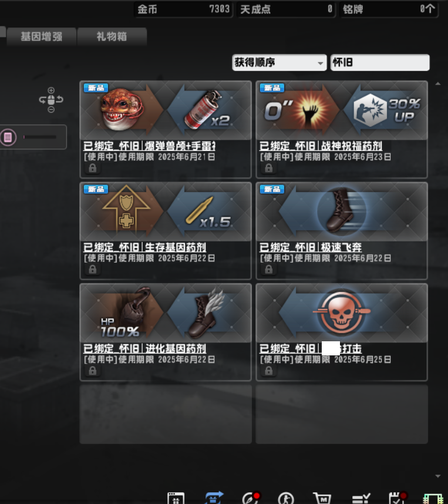Toggle lock on 进化基因药剂 item

pos(93,371)
